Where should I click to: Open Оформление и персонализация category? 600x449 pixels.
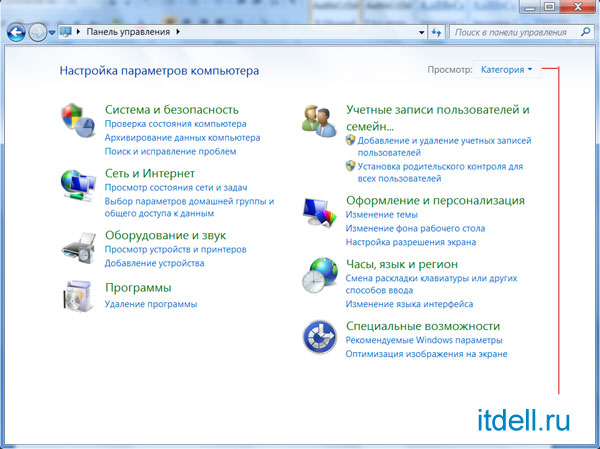(435, 201)
